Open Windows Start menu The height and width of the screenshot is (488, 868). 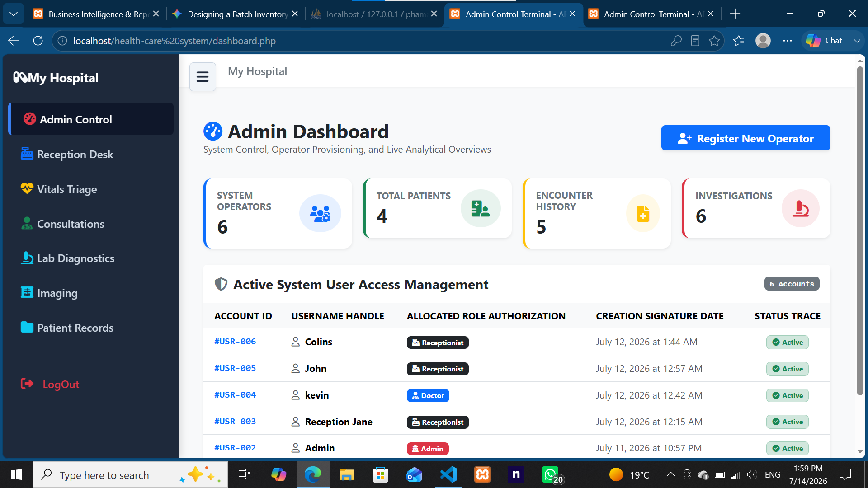tap(16, 474)
